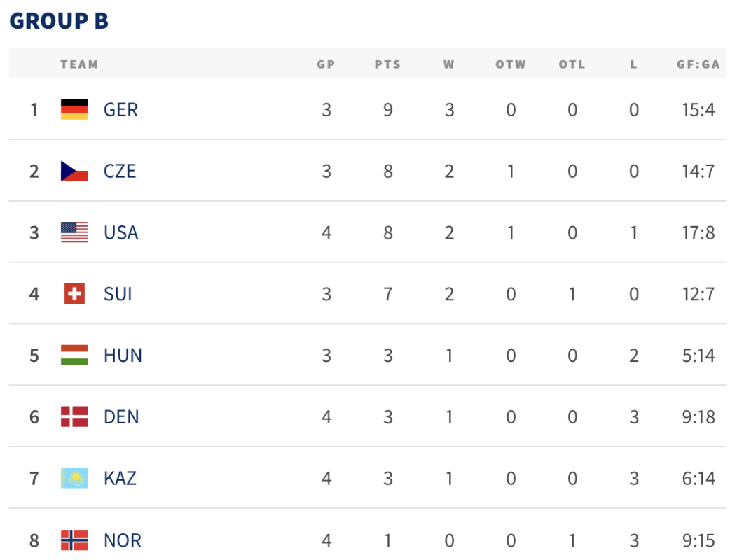Click the GF:GA column header
Image resolution: width=737 pixels, height=560 pixels.
[x=698, y=64]
